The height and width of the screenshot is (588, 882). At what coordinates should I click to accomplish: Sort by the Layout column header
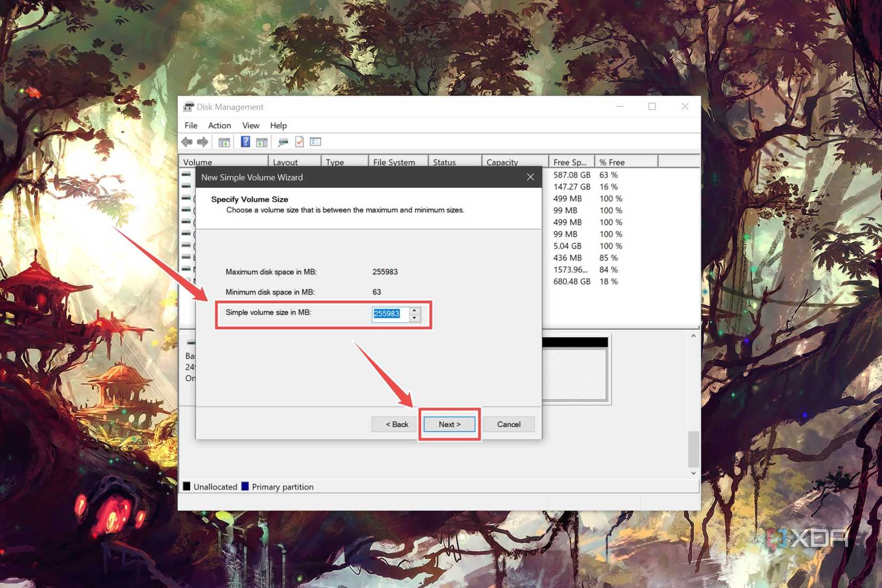point(295,162)
